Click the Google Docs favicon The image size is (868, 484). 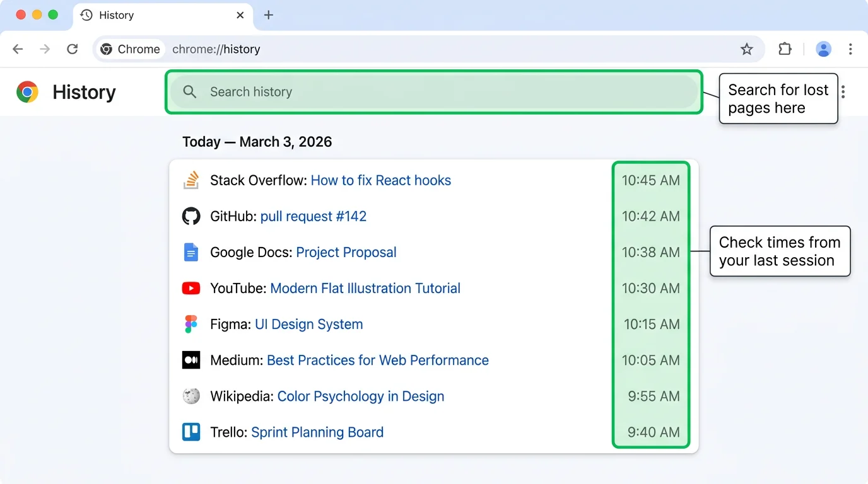click(191, 251)
